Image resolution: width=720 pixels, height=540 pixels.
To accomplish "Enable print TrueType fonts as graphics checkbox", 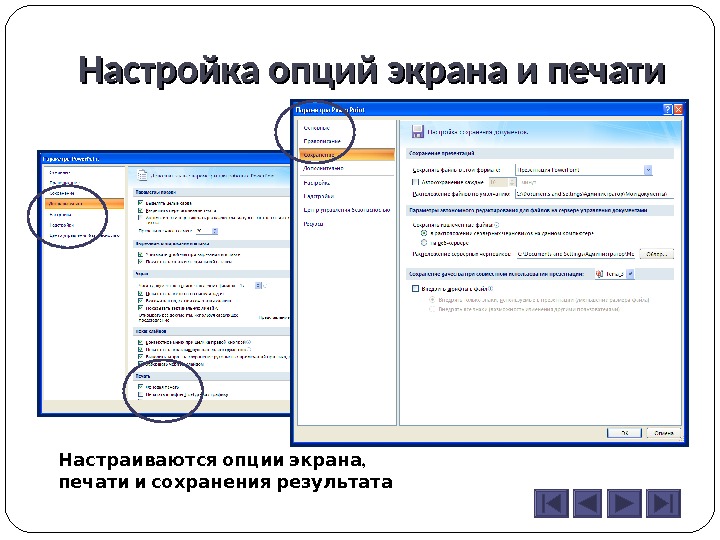I will pos(141,394).
